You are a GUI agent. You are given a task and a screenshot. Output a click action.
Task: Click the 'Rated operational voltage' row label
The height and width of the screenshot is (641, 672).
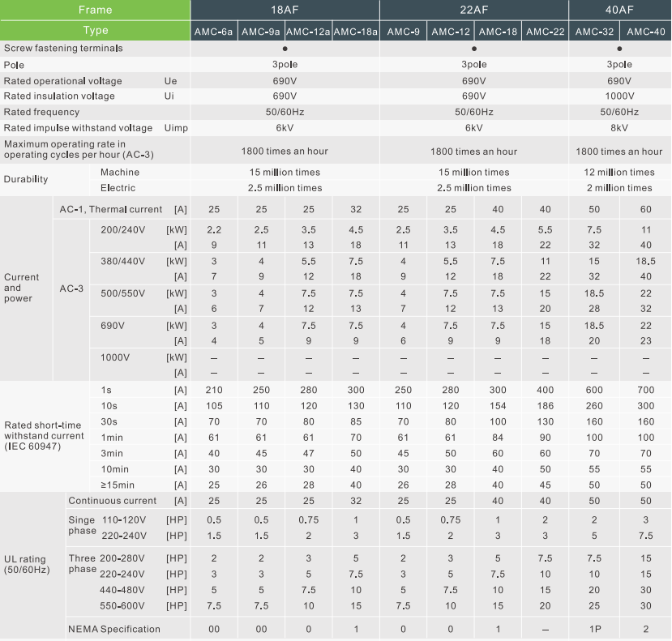coord(63,81)
